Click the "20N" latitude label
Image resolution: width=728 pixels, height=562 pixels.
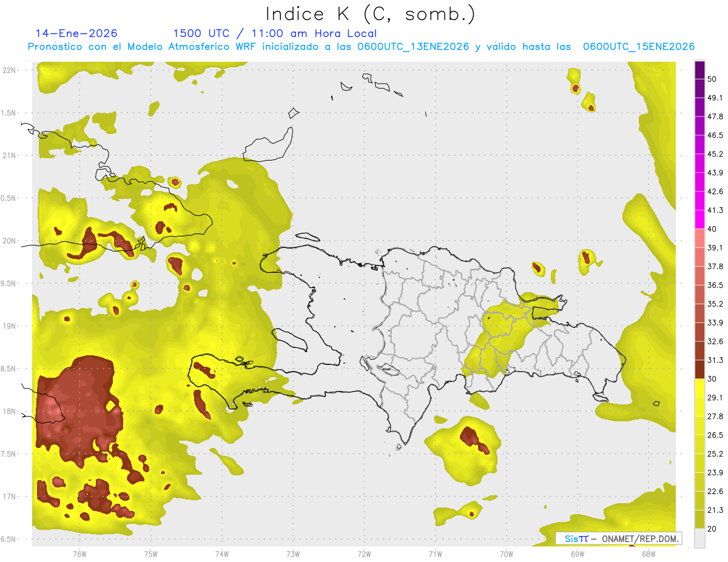tap(10, 241)
